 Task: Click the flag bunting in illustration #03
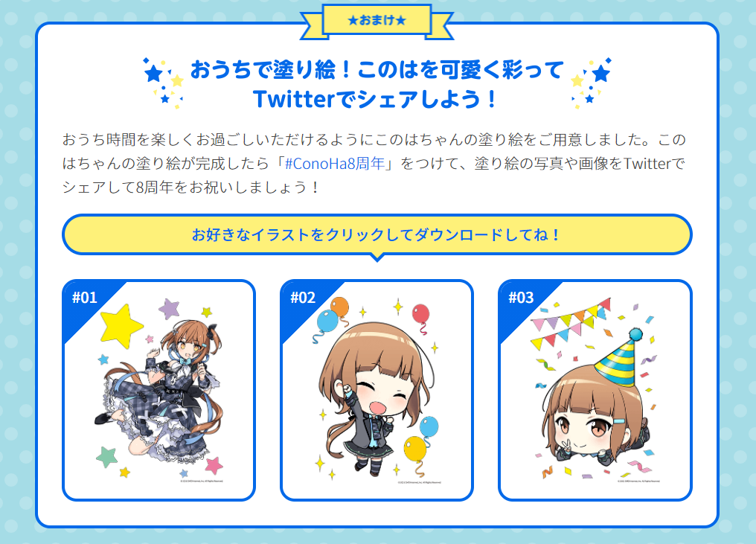[x=571, y=323]
